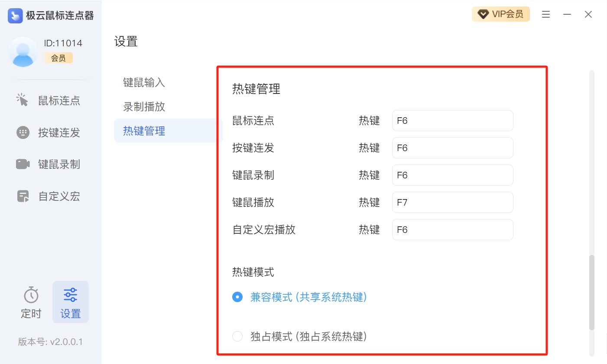Click the 键鼠播放 hotkey field showing F7

[452, 202]
